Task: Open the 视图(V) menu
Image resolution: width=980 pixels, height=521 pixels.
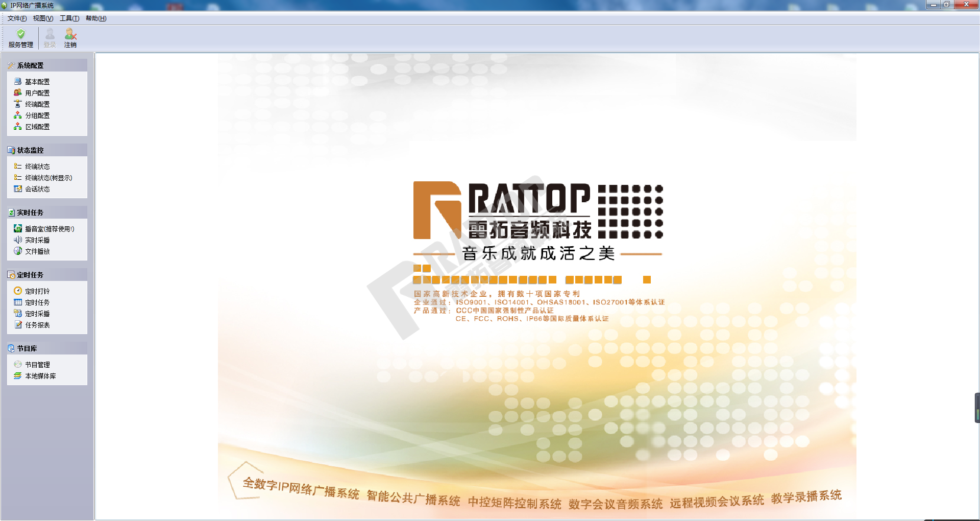Action: click(43, 18)
